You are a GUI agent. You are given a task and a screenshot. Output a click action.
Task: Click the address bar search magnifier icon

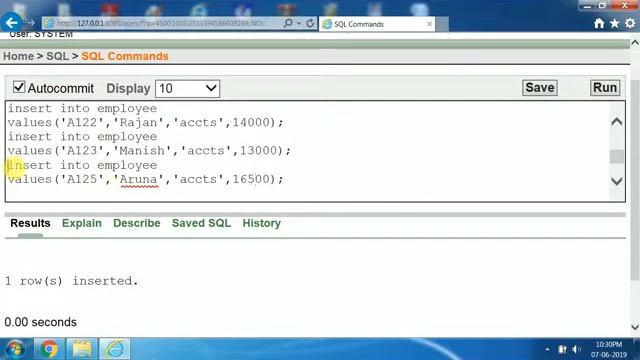pyautogui.click(x=288, y=23)
